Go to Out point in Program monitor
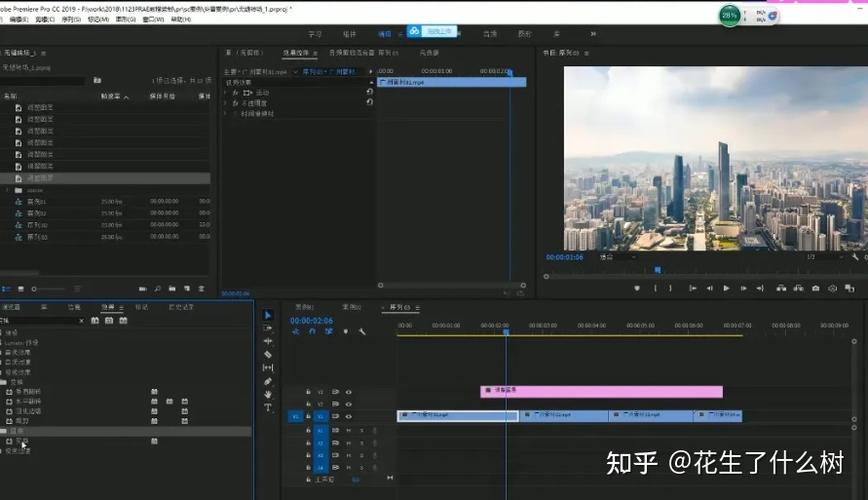The height and width of the screenshot is (500, 868). coord(760,288)
